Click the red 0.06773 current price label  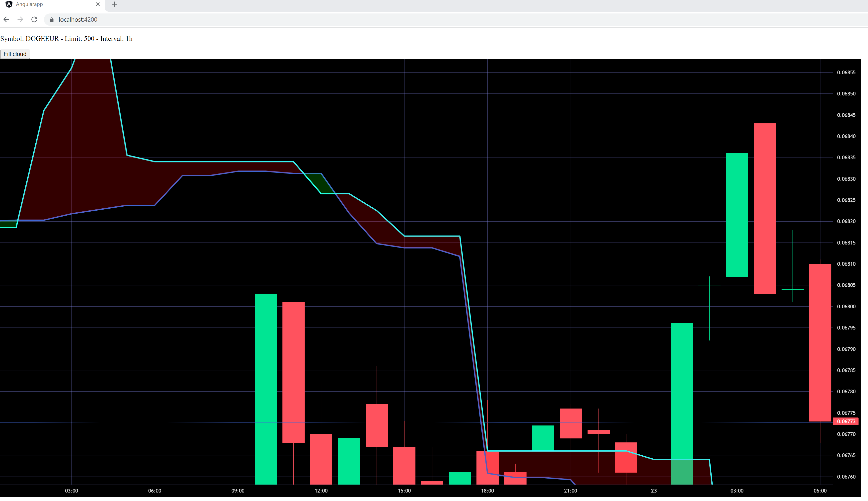tap(846, 421)
